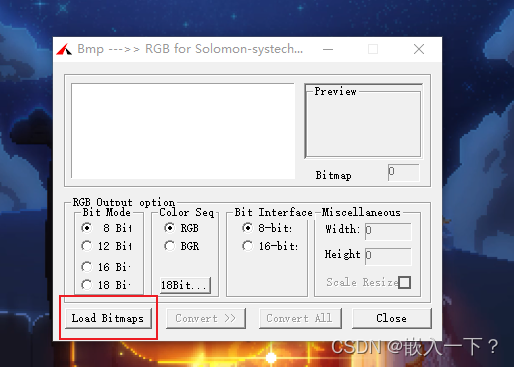514x367 pixels.
Task: Select BGR color sequence
Action: (x=169, y=246)
